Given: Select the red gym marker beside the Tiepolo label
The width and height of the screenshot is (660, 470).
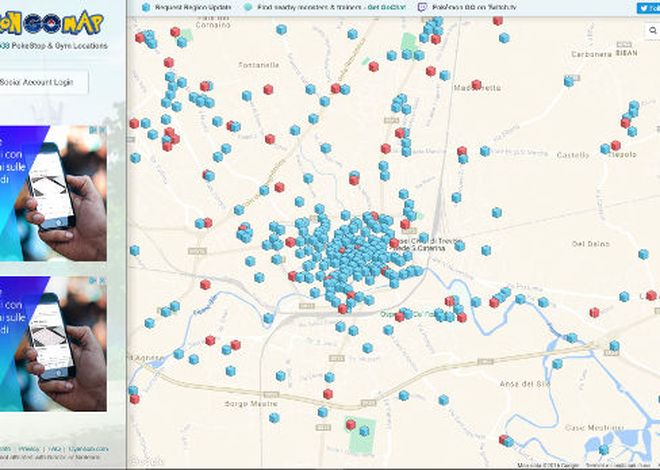Looking at the screenshot, I should (x=616, y=146).
